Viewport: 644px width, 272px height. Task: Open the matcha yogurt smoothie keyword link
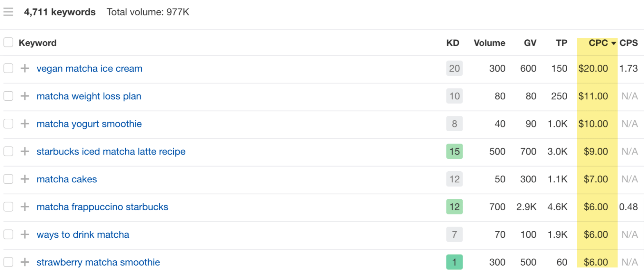point(89,124)
